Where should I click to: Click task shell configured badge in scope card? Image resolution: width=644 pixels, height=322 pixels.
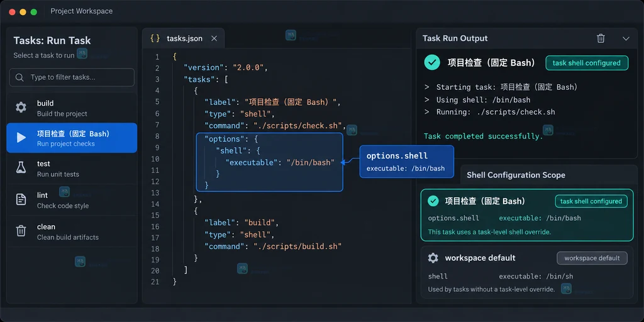591,201
